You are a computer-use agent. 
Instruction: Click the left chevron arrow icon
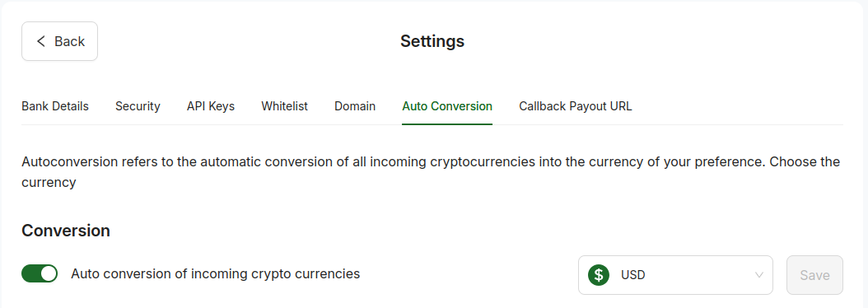(x=40, y=41)
